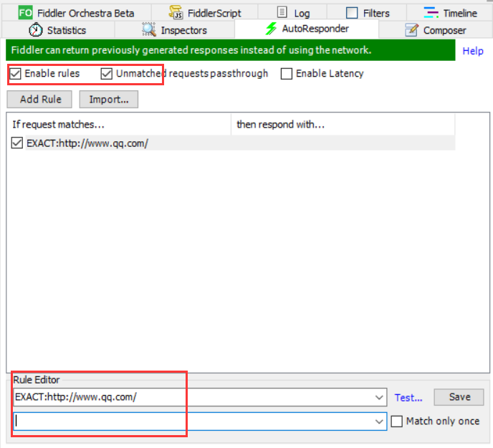Click the AutoResponder lightning bolt icon
Image resolution: width=493 pixels, height=448 pixels.
click(x=271, y=29)
